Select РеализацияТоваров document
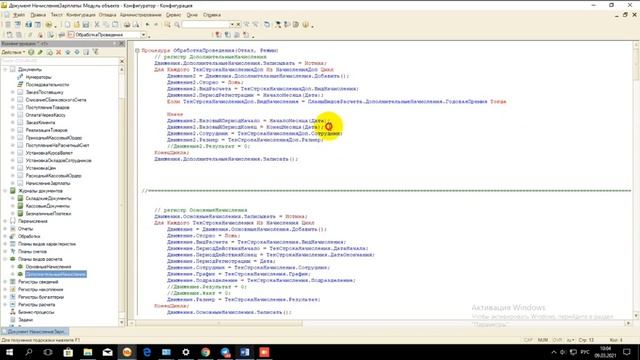Screen dimensions: 640x360 pos(47,130)
